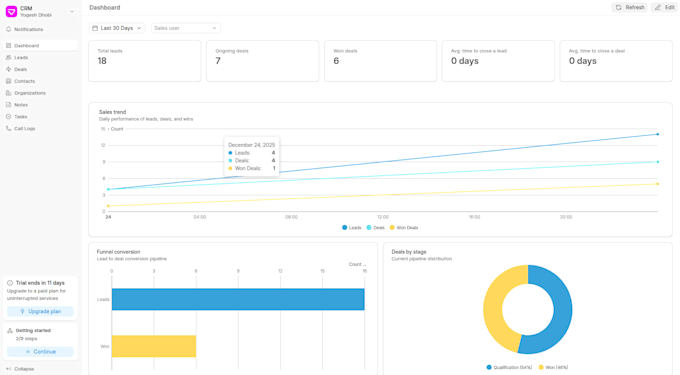The image size is (680, 375).
Task: Expand the CRM workspace switcher chevron
Action: [x=72, y=12]
